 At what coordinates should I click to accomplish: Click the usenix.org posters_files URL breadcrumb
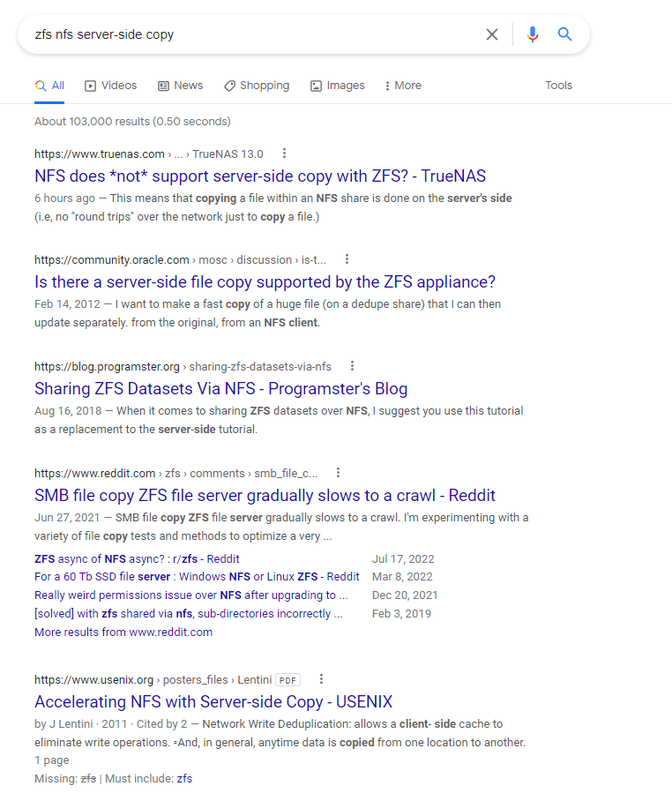[x=153, y=680]
